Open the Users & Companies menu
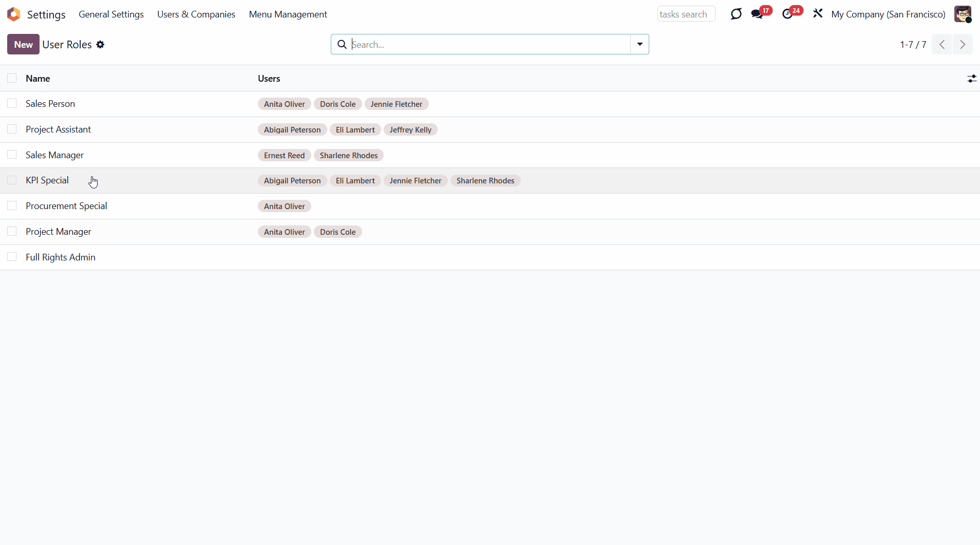The width and height of the screenshot is (980, 545). click(196, 14)
